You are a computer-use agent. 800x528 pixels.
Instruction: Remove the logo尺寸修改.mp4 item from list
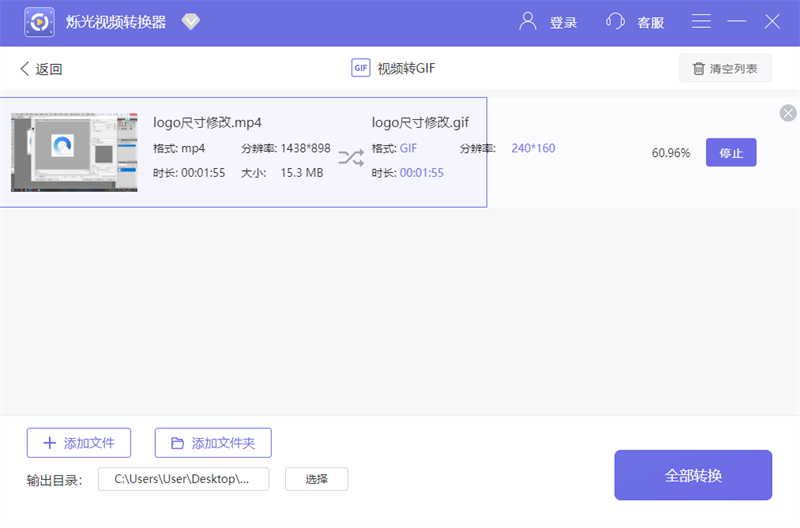click(x=788, y=113)
